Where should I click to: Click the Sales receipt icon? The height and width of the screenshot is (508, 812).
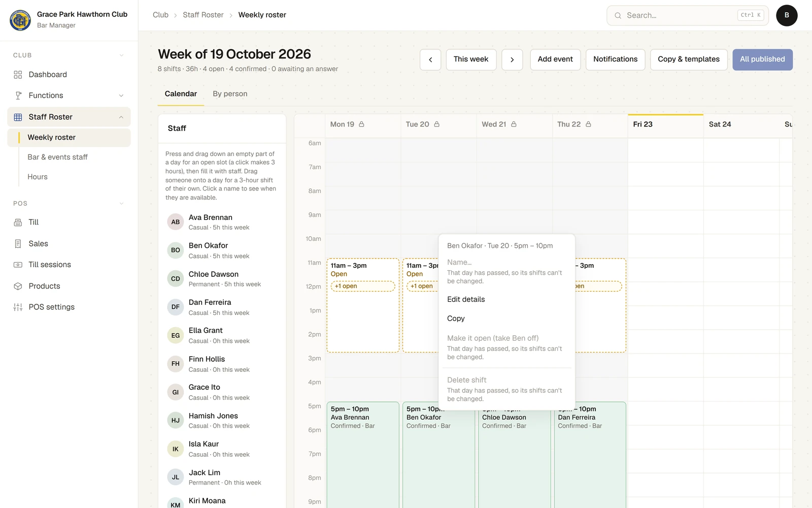[18, 244]
